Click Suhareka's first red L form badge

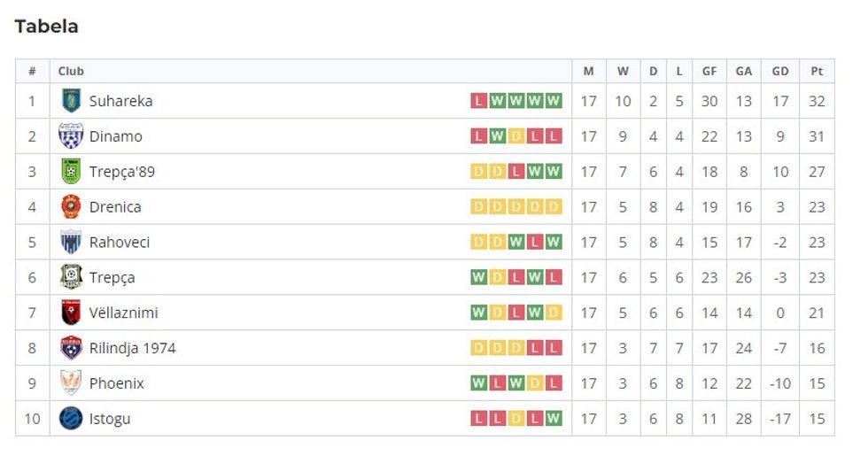[x=479, y=101]
